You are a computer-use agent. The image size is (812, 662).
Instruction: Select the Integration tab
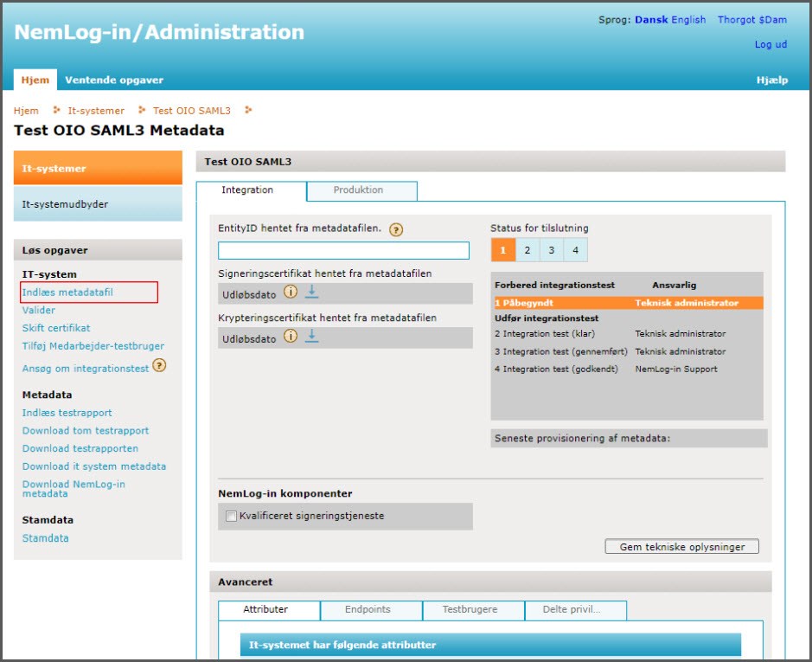coord(251,190)
